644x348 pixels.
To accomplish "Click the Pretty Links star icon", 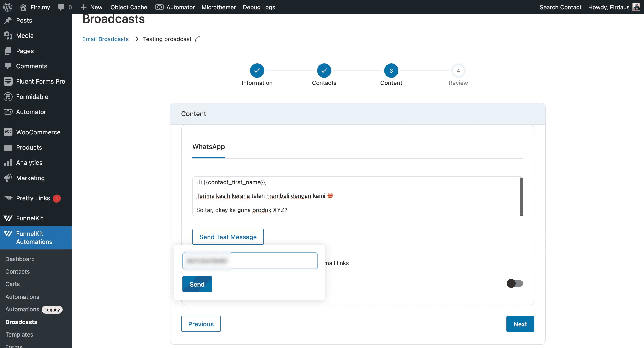I will [8, 198].
